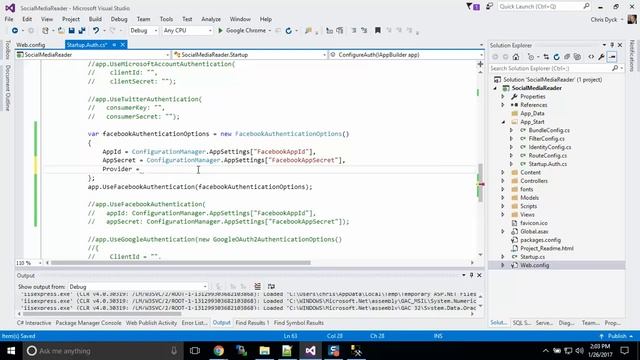Viewport: 640px width, 360px height.
Task: Select BundleConfig.cs file
Action: point(549,131)
